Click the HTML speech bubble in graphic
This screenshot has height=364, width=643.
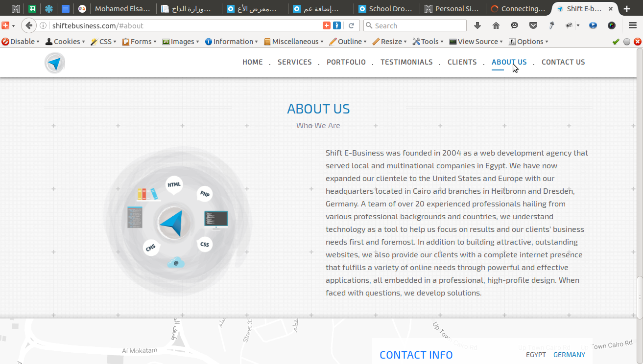coord(174,185)
